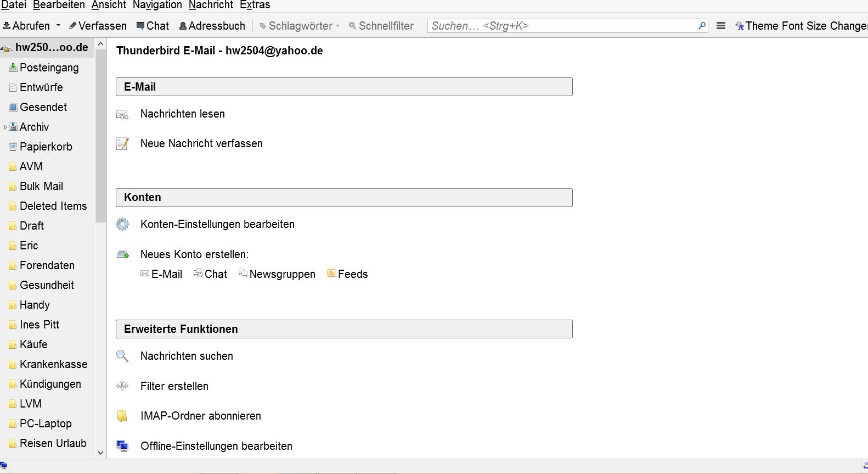Click the Newsgruppen icon under Neues Konto

click(x=243, y=274)
